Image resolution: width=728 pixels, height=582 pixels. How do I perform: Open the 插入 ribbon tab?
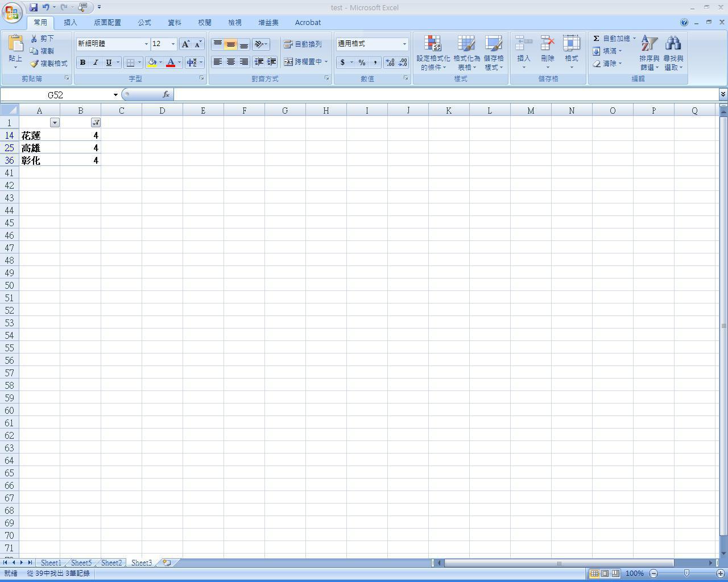71,23
